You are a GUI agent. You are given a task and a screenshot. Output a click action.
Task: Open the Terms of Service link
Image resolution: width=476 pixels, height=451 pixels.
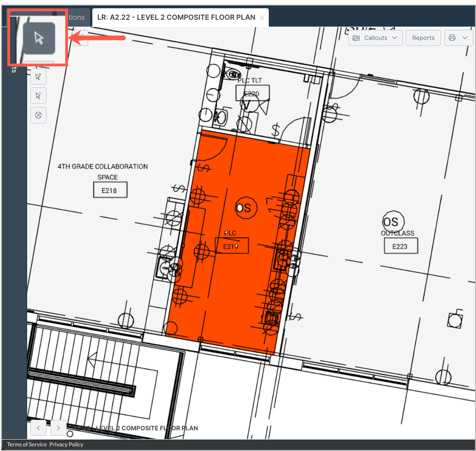click(x=27, y=444)
